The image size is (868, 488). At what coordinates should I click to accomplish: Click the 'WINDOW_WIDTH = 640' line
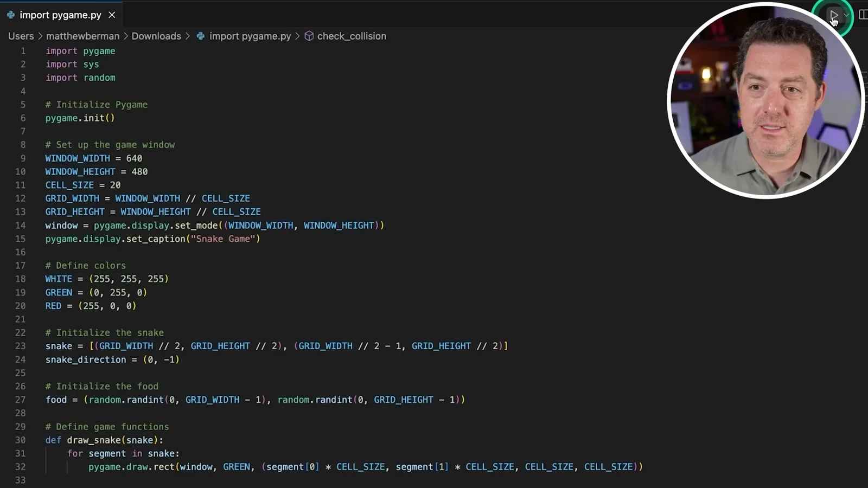pos(94,158)
